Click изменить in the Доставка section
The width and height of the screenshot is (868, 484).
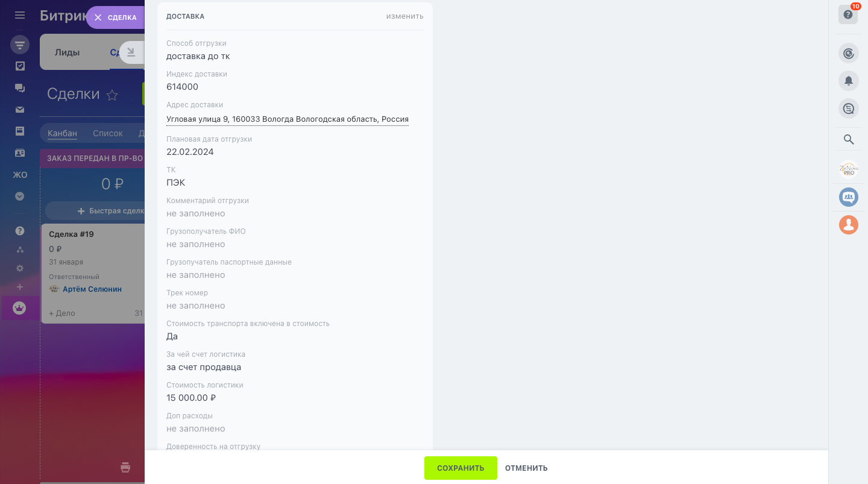[405, 16]
